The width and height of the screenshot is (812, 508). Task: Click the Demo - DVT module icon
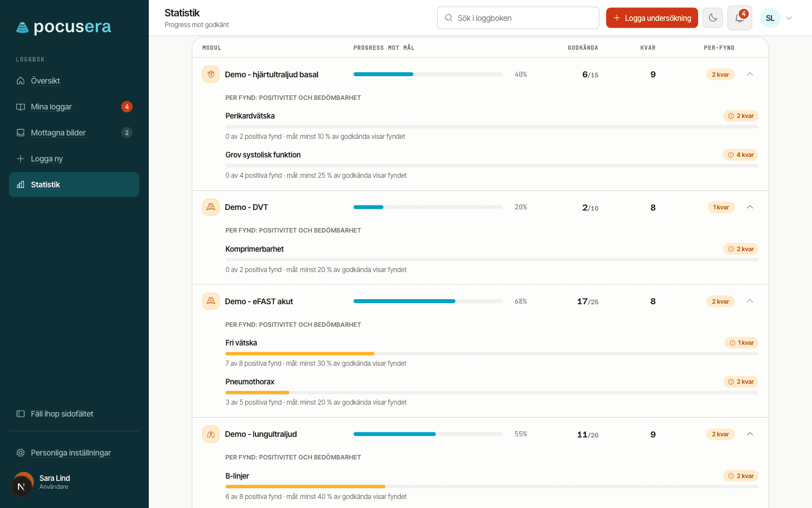coord(211,207)
